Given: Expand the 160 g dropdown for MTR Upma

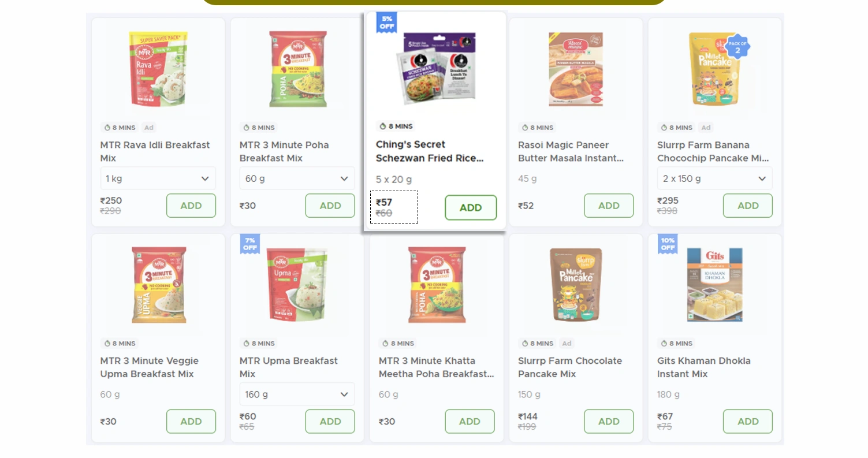Looking at the screenshot, I should tap(297, 394).
